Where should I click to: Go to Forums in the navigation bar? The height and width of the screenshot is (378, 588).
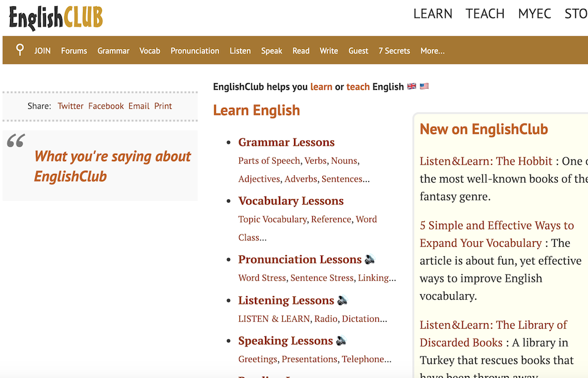pos(74,50)
